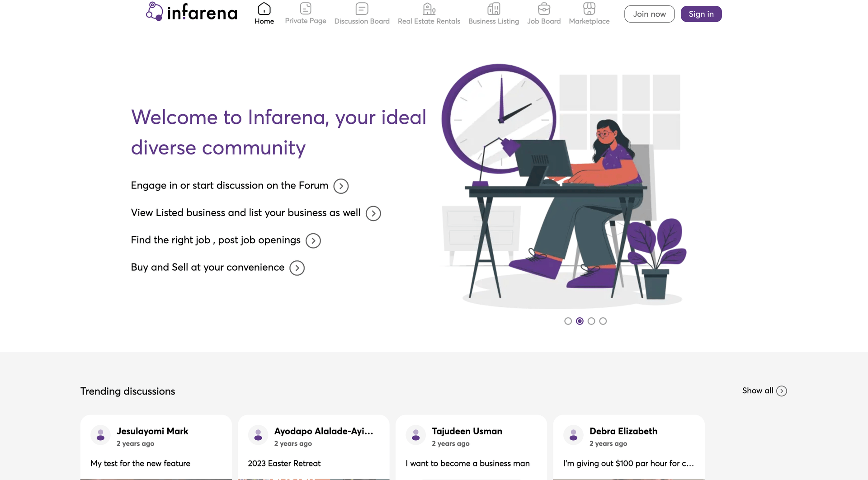Open Business Listing label
868x480 pixels.
point(494,21)
